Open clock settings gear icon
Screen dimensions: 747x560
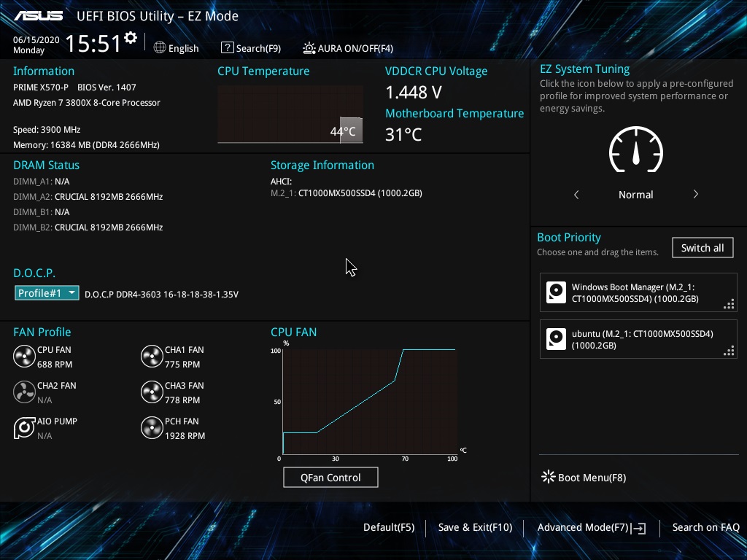pyautogui.click(x=131, y=38)
